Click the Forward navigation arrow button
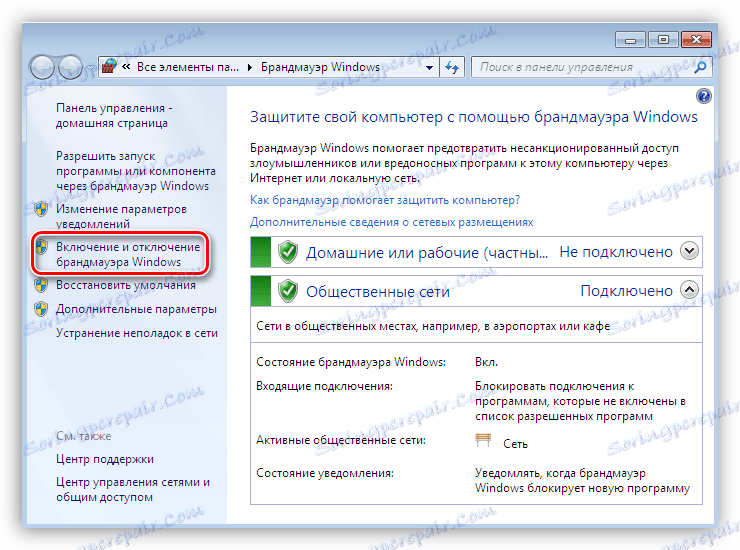 70,67
